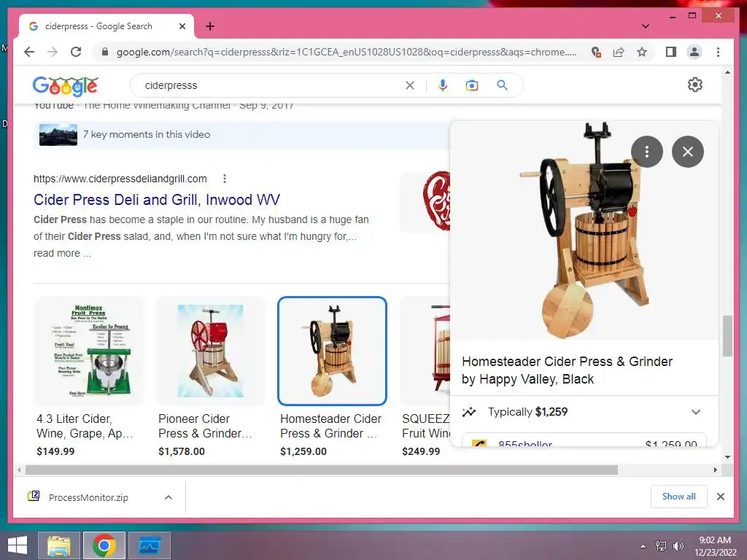
Task: Open the taskbar clock and date
Action: [715, 546]
